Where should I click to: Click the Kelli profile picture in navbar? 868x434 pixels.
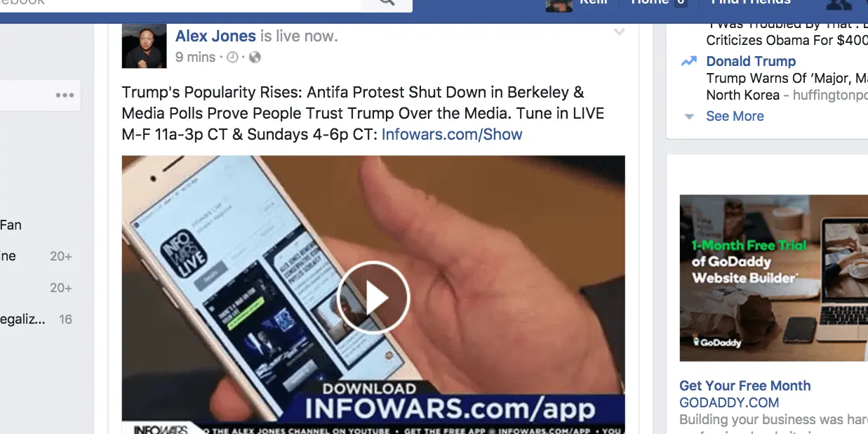point(559,5)
